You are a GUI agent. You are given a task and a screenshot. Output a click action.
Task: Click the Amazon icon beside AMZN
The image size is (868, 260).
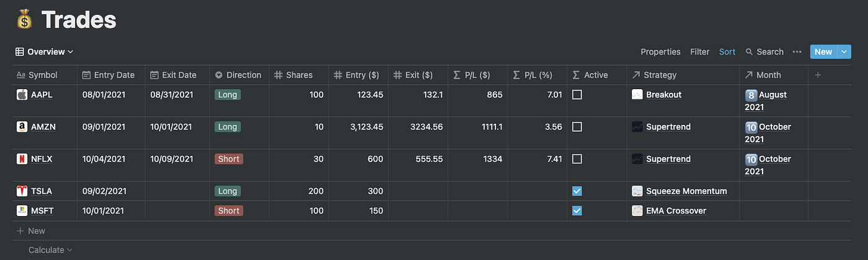point(22,127)
